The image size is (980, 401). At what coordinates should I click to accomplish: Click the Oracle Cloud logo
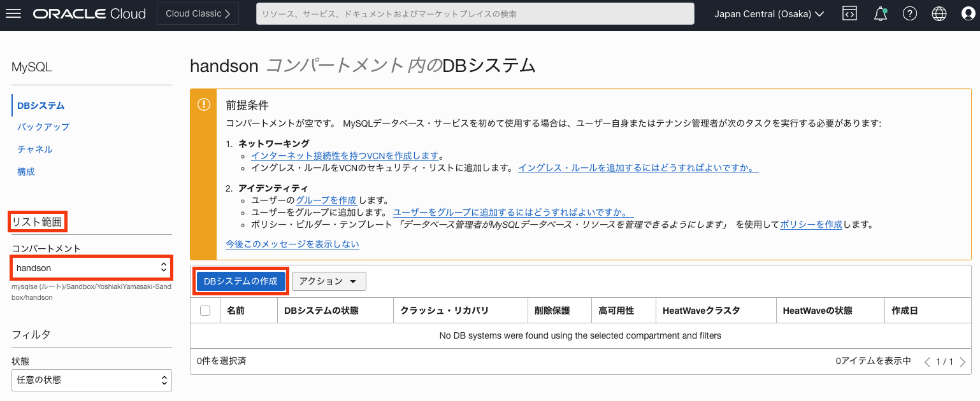(x=90, y=14)
